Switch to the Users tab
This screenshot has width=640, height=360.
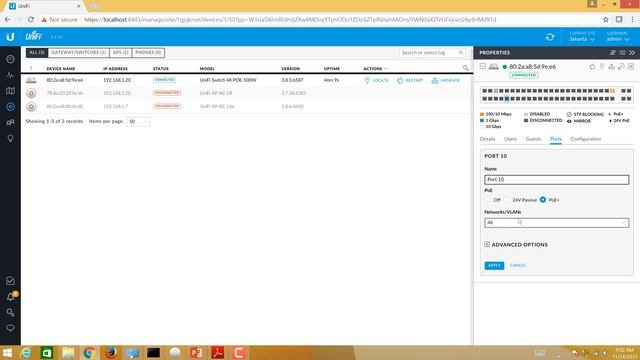pos(510,139)
